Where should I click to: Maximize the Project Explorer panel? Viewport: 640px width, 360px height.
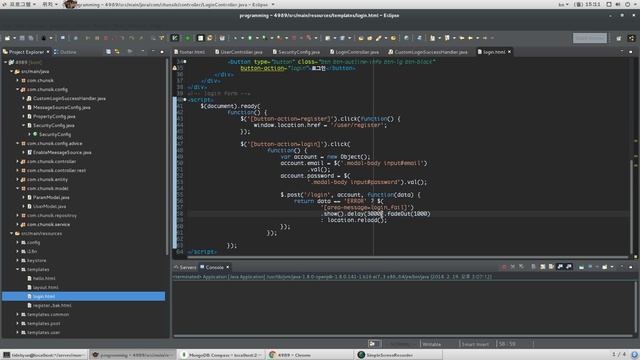point(162,52)
